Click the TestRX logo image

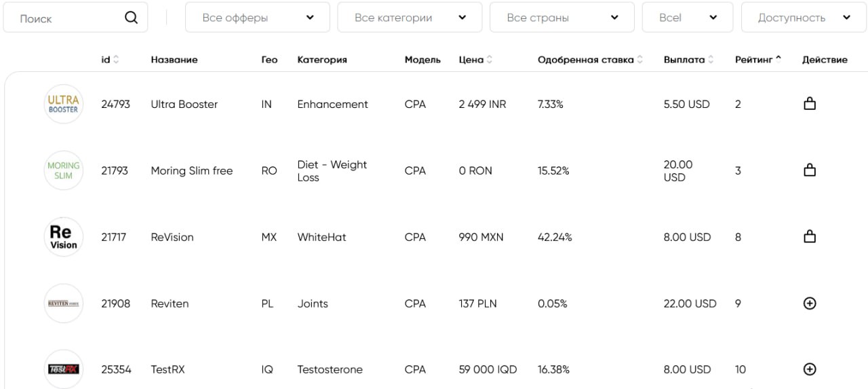[x=64, y=369]
